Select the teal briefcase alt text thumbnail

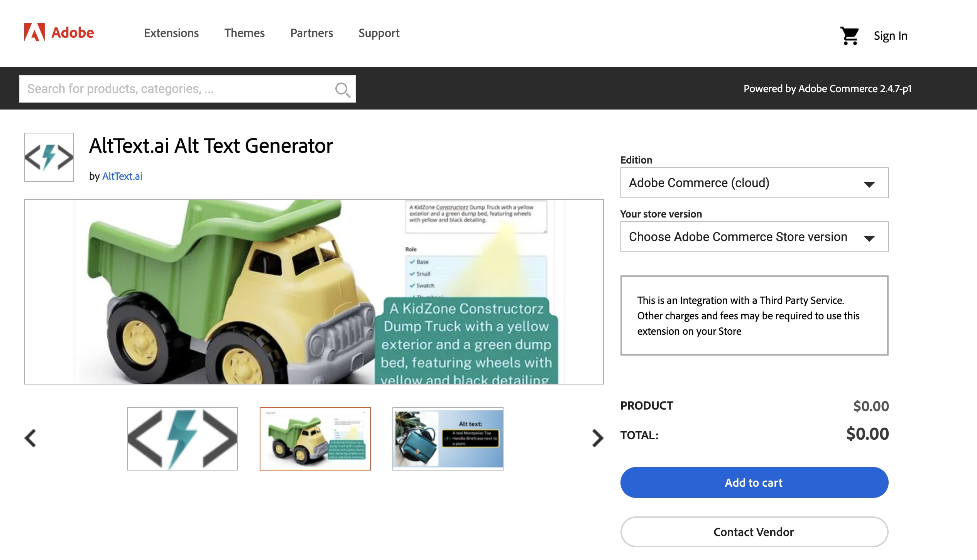(x=448, y=439)
